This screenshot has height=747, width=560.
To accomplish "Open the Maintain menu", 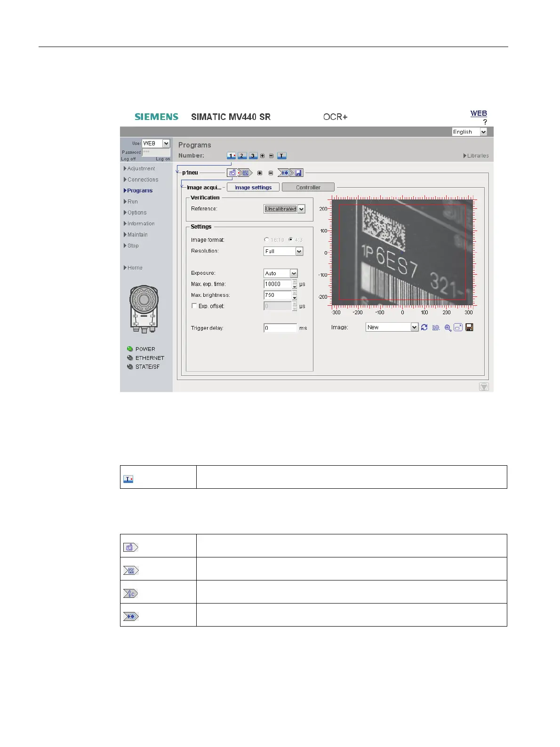I will pyautogui.click(x=136, y=234).
